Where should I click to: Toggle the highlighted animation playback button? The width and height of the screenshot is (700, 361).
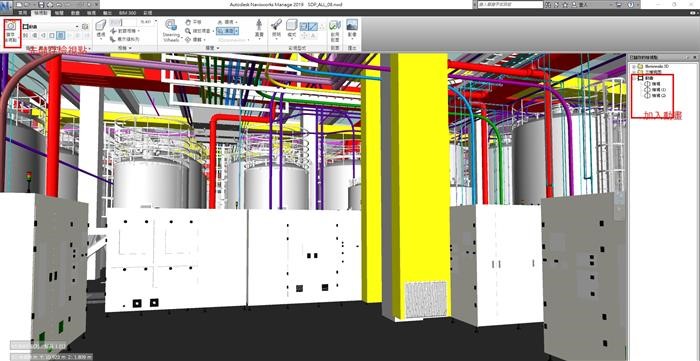(x=61, y=35)
